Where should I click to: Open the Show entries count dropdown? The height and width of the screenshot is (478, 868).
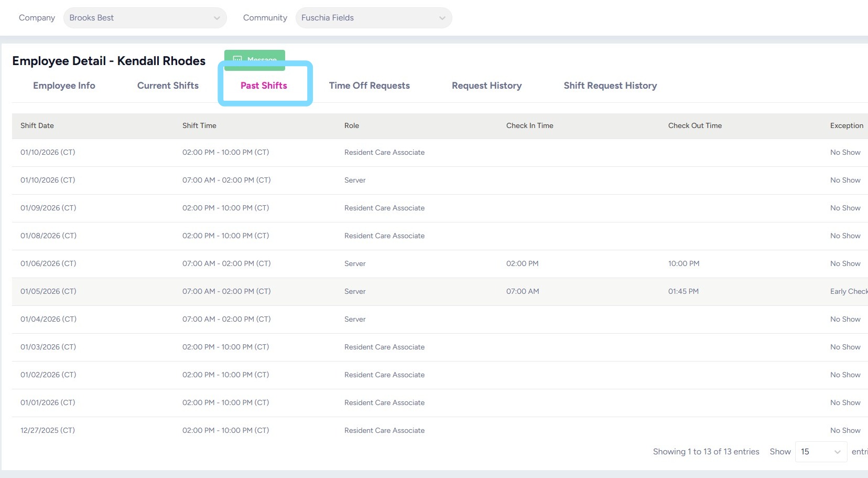820,452
